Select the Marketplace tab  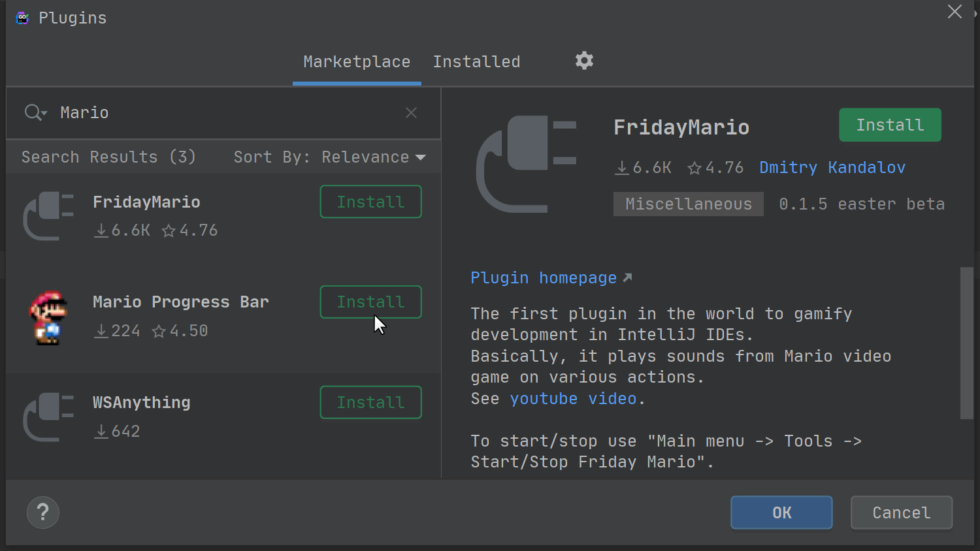pyautogui.click(x=356, y=61)
